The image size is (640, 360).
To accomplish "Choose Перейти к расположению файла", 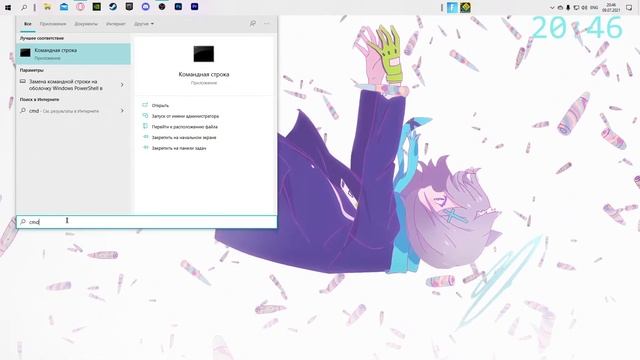I will point(184,127).
